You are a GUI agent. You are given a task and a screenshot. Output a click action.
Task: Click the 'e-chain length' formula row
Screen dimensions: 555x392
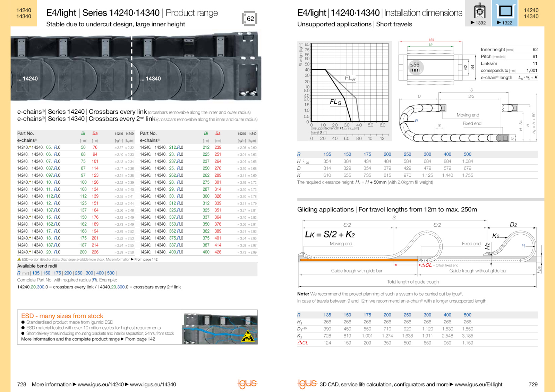pyautogui.click(x=509, y=78)
